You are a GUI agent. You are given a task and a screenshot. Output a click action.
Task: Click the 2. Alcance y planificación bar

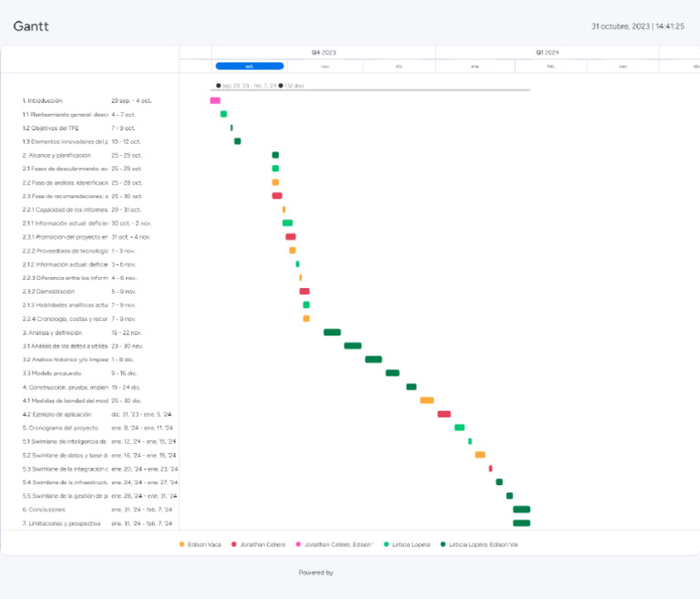point(275,155)
